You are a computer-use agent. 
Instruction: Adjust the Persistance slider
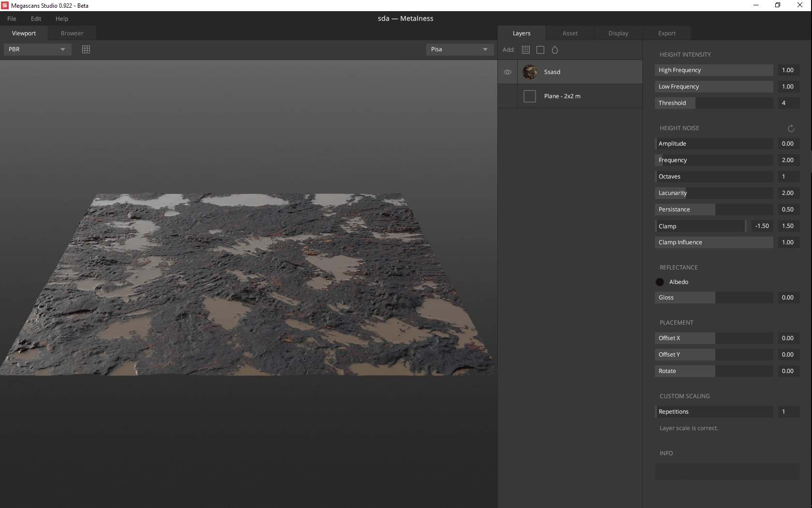pos(714,209)
